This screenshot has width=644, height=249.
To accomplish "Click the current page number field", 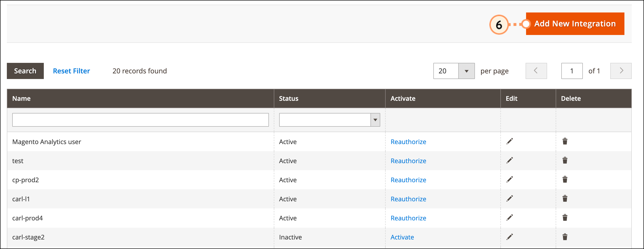I will pos(572,71).
